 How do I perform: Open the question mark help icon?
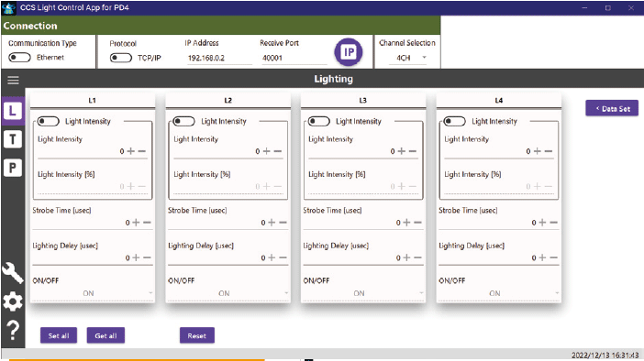tap(13, 330)
